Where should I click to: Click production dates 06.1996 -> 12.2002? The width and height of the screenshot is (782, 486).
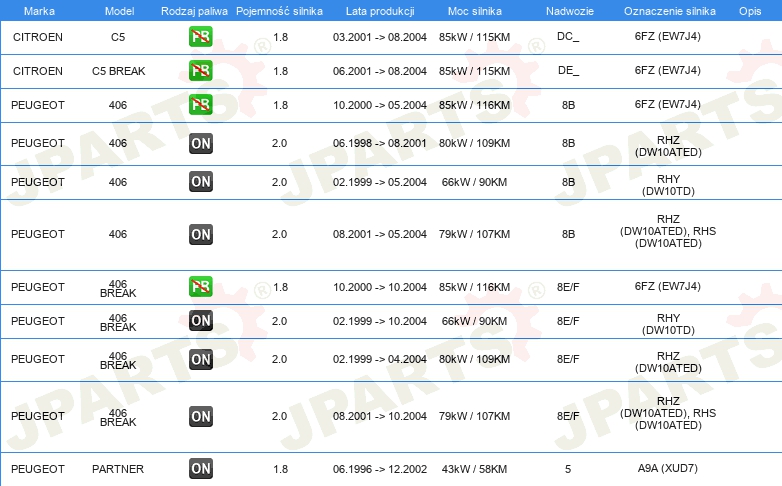tap(380, 469)
